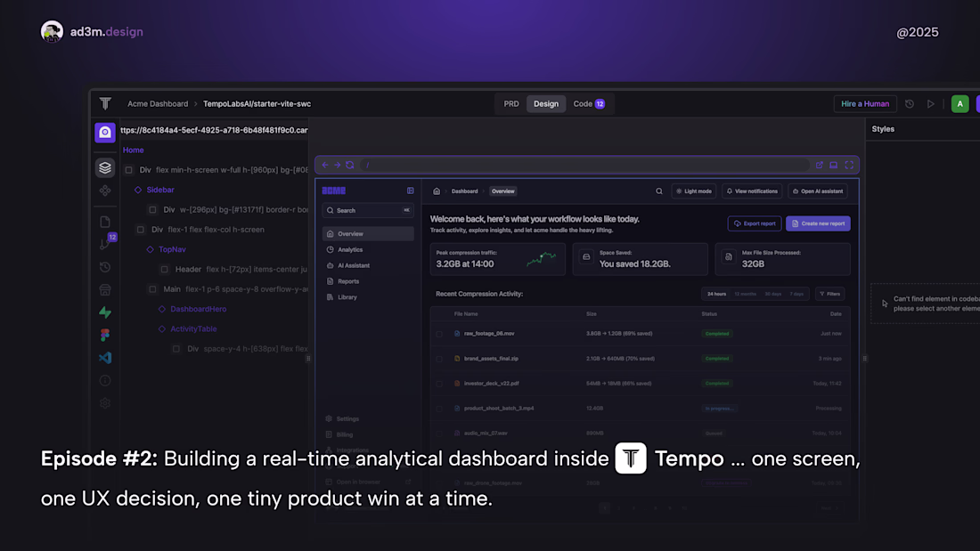Select the 7 days range option
The height and width of the screenshot is (551, 980).
click(x=796, y=294)
